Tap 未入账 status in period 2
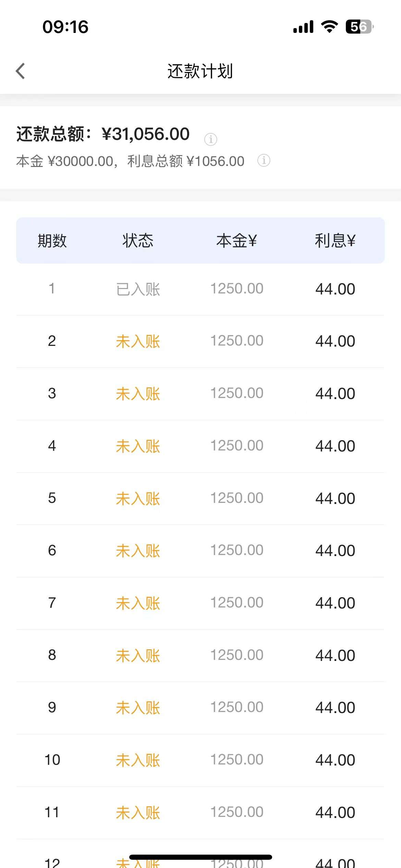Image resolution: width=401 pixels, height=868 pixels. coord(138,341)
